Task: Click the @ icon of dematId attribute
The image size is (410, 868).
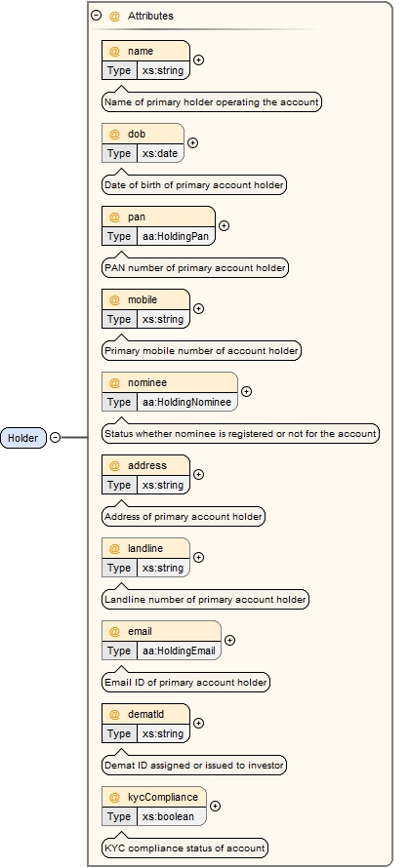Action: [x=114, y=715]
